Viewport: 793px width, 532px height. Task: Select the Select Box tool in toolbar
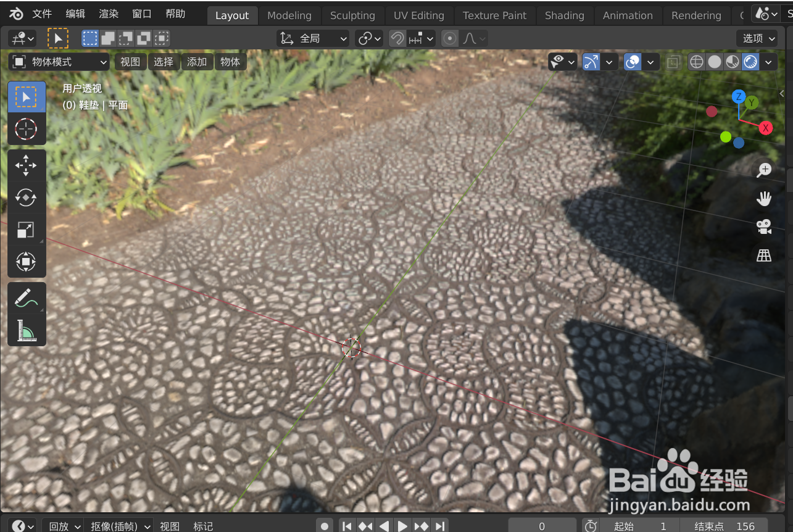[x=26, y=97]
